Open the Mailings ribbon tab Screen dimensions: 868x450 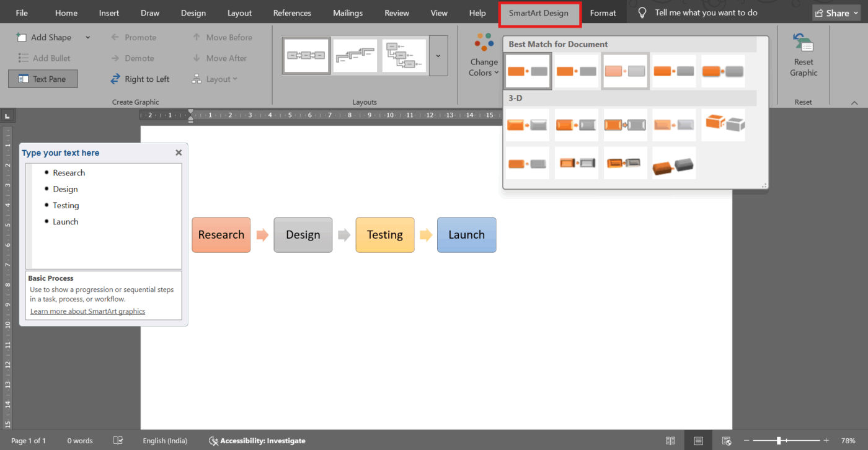click(347, 12)
